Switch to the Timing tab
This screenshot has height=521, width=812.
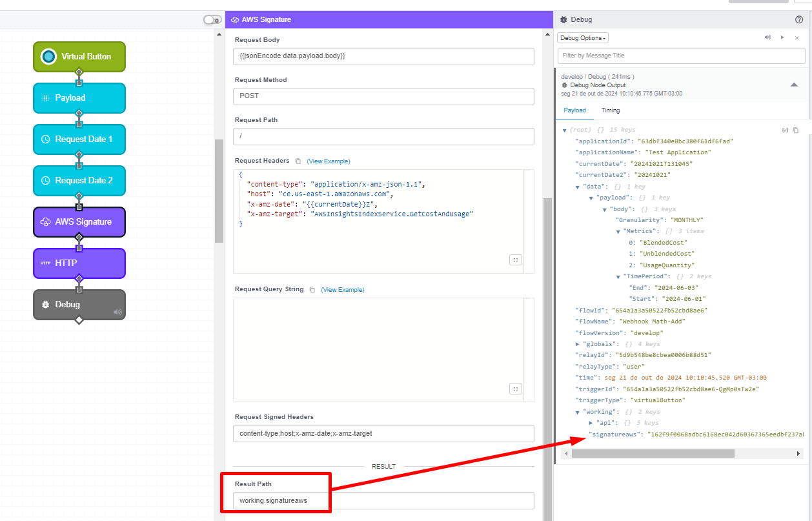pos(611,110)
